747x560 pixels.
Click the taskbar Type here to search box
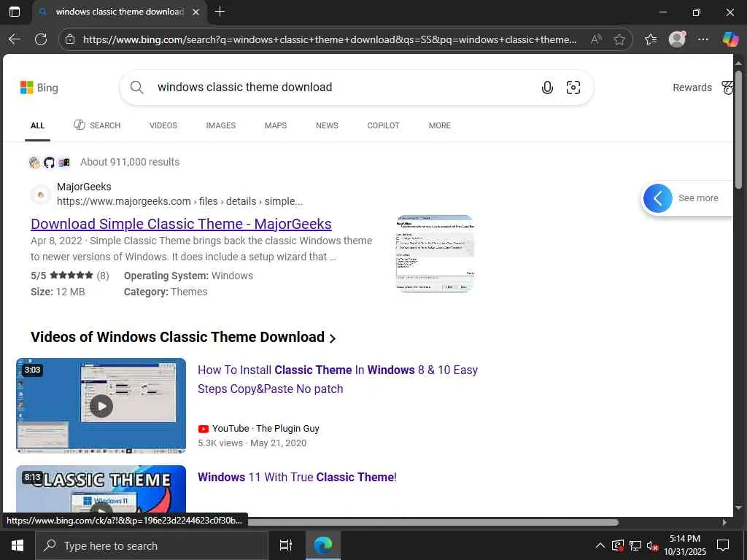pyautogui.click(x=152, y=545)
